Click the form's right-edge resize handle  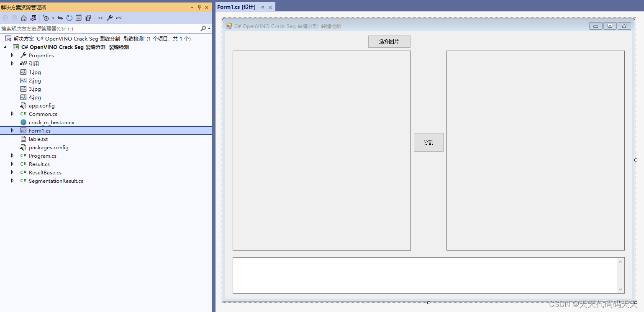point(636,160)
